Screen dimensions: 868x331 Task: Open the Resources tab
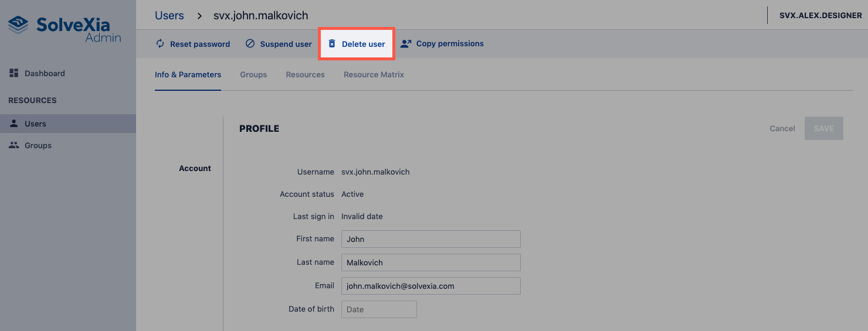pyautogui.click(x=305, y=75)
